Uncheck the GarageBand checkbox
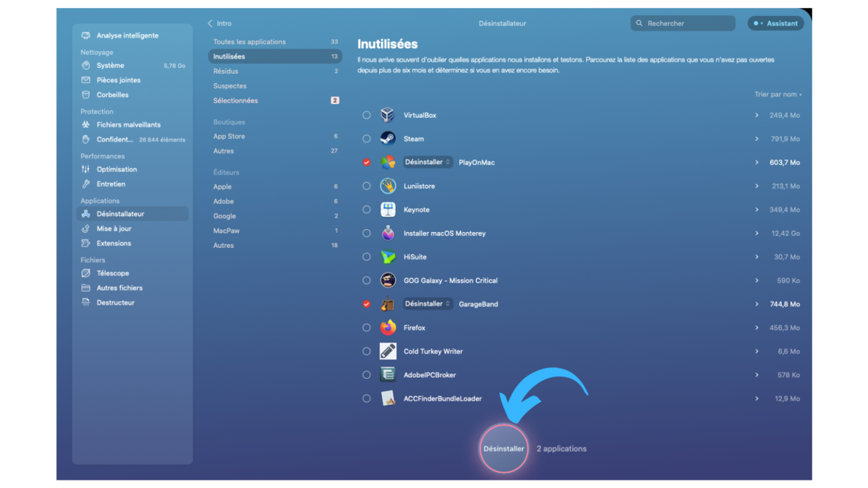 pos(367,304)
